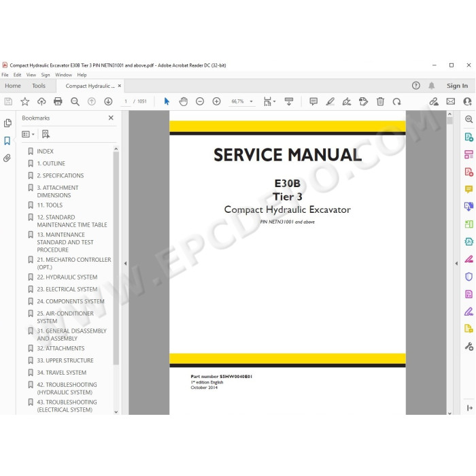Open Protect shield tool in right pane
This screenshot has width=476, height=476.
pos(469,277)
